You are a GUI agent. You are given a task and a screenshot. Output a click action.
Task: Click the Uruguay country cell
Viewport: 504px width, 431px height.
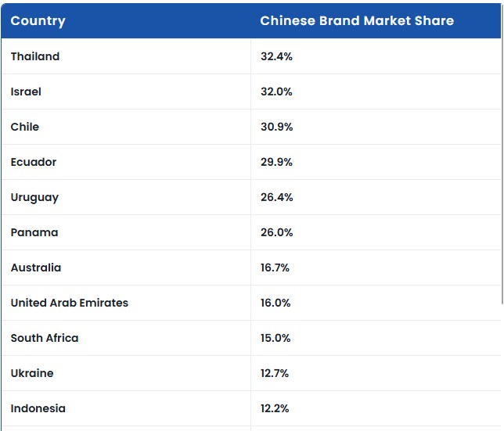tap(34, 197)
